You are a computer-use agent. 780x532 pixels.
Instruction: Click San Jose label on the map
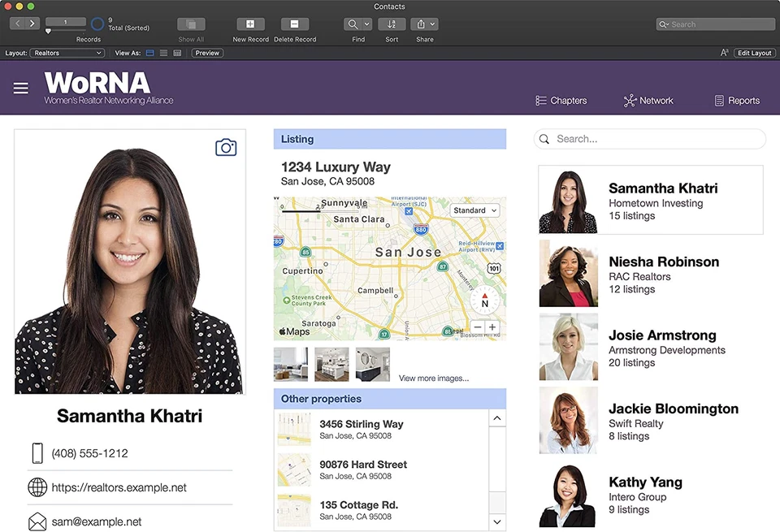point(408,253)
